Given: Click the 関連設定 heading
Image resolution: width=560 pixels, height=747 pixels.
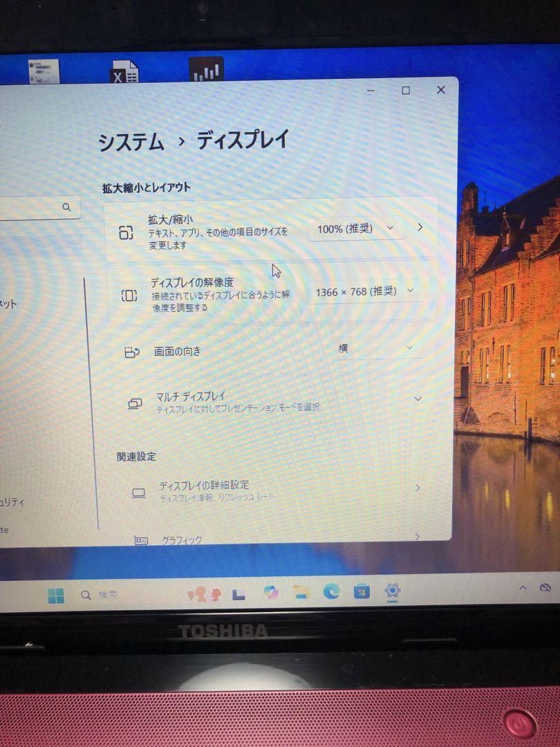Looking at the screenshot, I should coord(136,456).
